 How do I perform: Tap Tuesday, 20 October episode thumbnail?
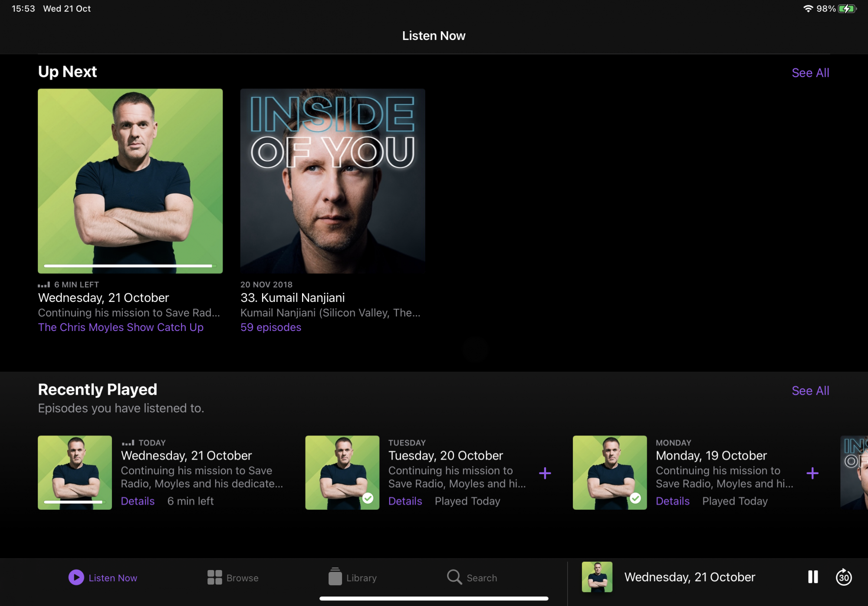tap(342, 472)
